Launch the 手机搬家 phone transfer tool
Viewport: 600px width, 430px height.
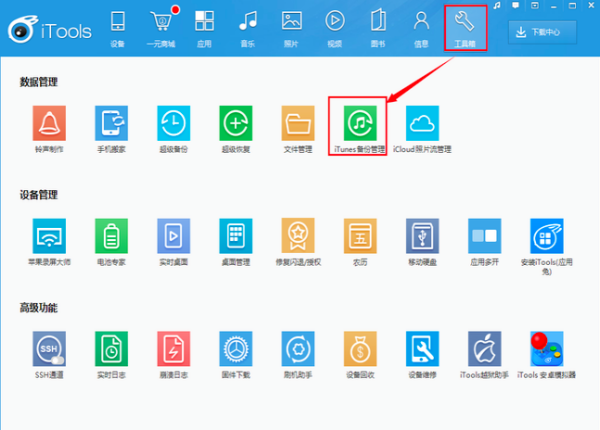coord(111,123)
